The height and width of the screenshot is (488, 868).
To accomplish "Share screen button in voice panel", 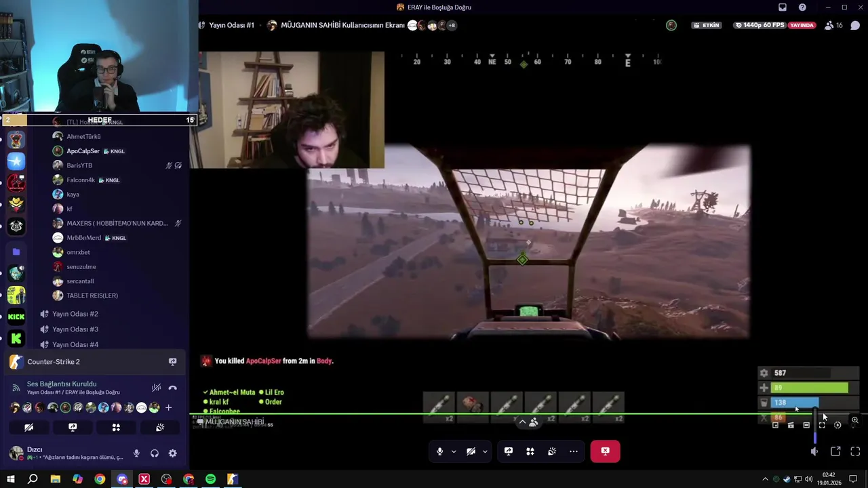I will (73, 428).
